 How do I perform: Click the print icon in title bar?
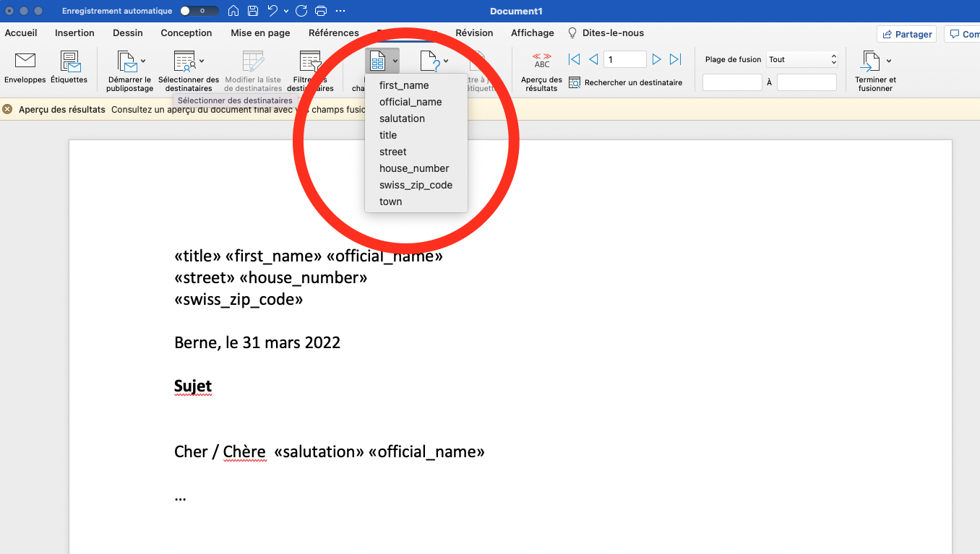click(321, 11)
